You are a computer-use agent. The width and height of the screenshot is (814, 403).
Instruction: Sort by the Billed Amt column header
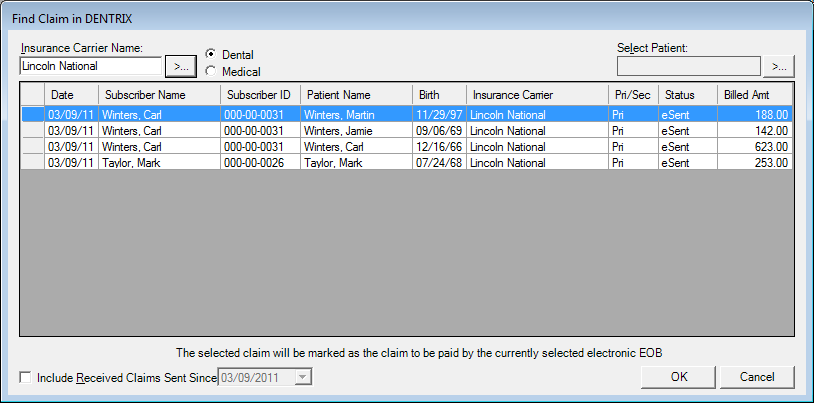[x=755, y=95]
